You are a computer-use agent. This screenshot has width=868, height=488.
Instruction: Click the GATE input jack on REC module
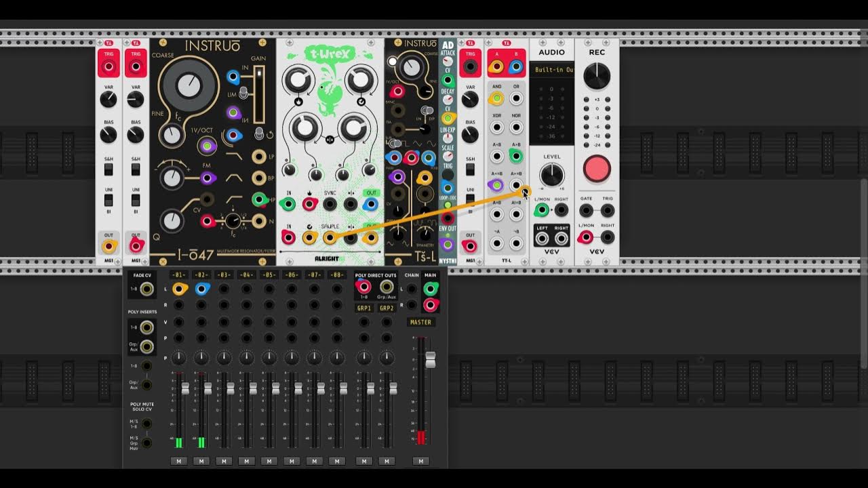586,210
